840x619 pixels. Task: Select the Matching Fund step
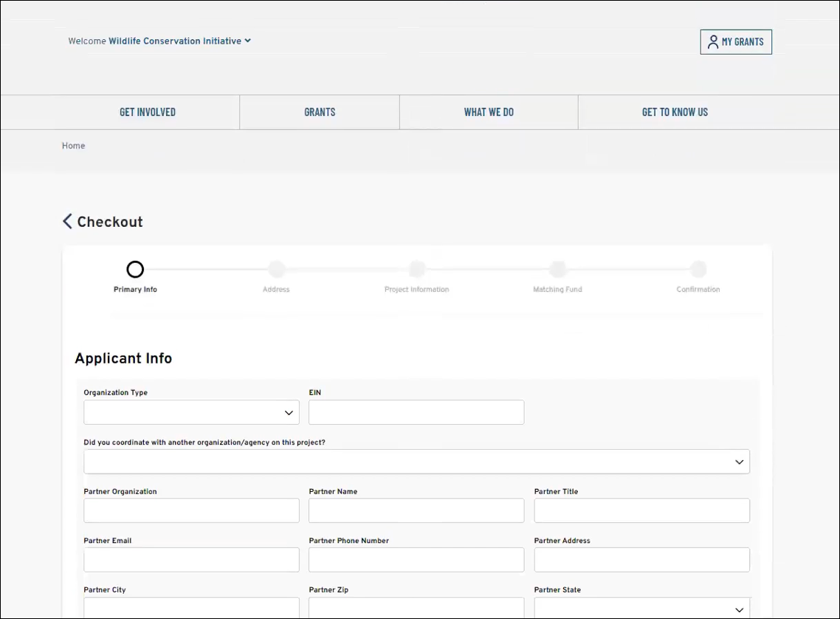pos(557,269)
